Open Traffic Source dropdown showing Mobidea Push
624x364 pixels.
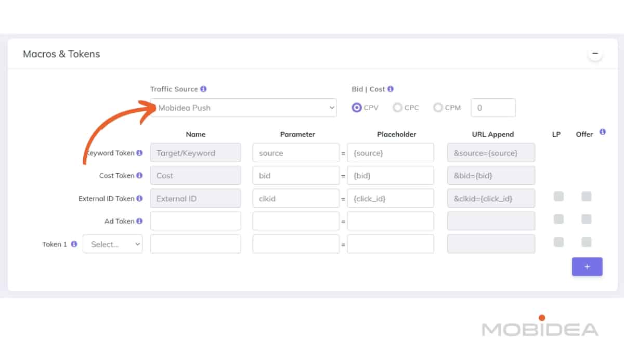point(243,108)
